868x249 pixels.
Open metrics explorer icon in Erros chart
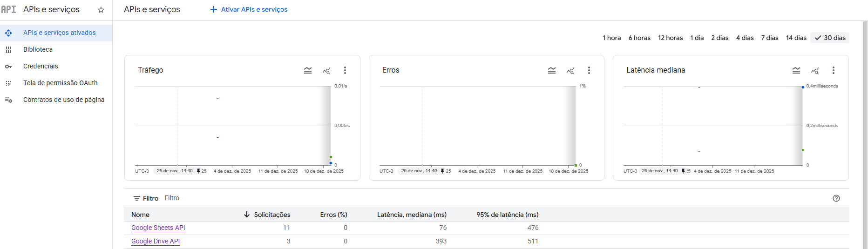[x=570, y=71]
